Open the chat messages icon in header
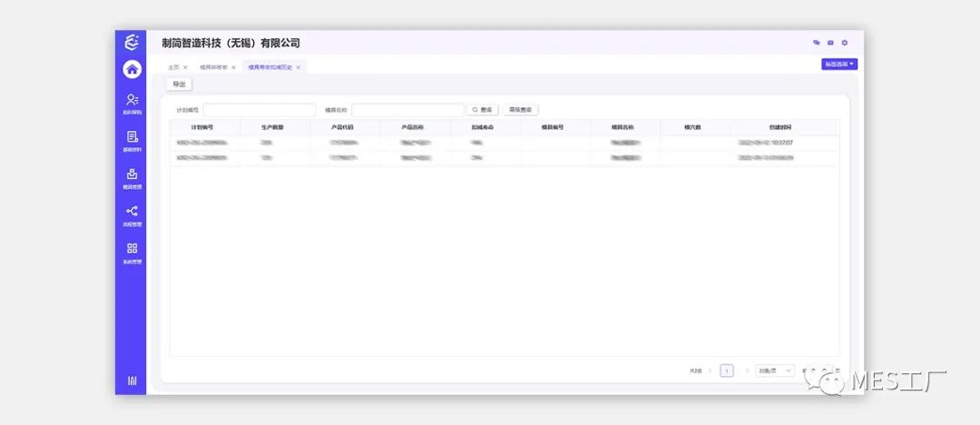The width and height of the screenshot is (980, 425). pyautogui.click(x=817, y=43)
